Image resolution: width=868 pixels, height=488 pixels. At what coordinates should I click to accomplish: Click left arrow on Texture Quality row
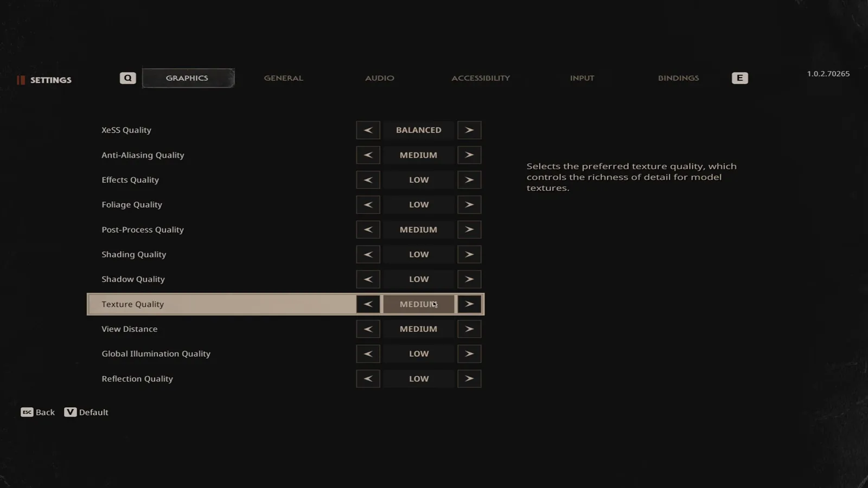(368, 304)
